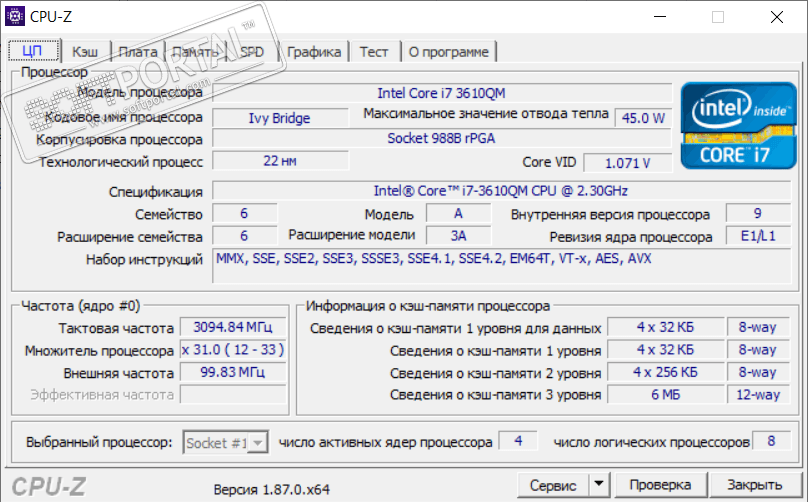Click the logical processors count 8
808x502 pixels.
pos(771,441)
